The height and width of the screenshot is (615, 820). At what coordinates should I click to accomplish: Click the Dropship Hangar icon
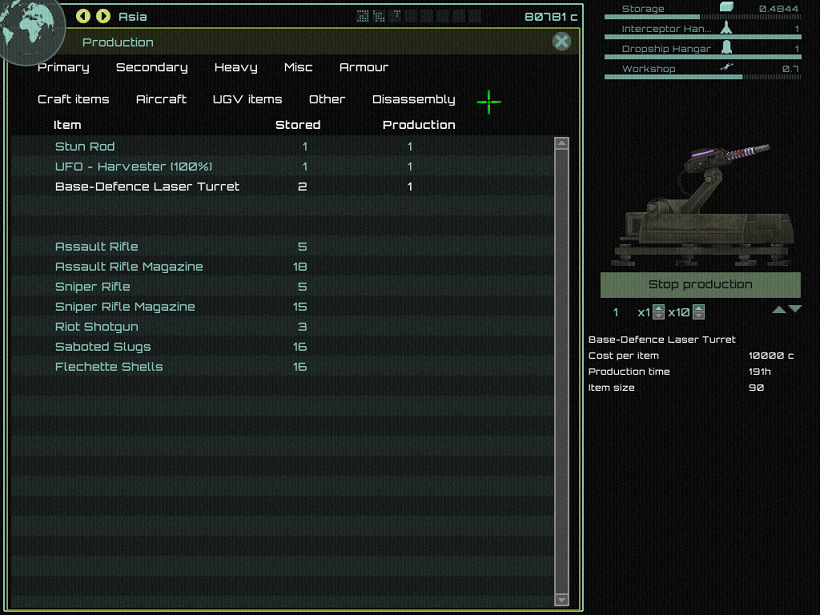pyautogui.click(x=726, y=48)
